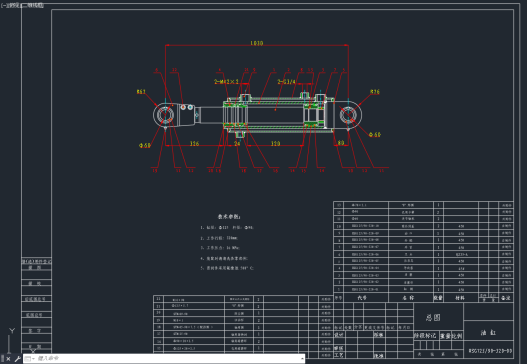Open the view controls label in viewport corner
Image resolution: width=527 pixels, height=364 pixels.
tap(14, 5)
